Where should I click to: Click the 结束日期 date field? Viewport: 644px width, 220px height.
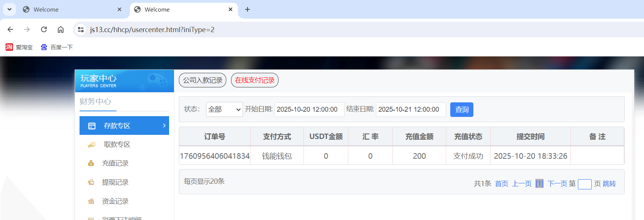(411, 109)
